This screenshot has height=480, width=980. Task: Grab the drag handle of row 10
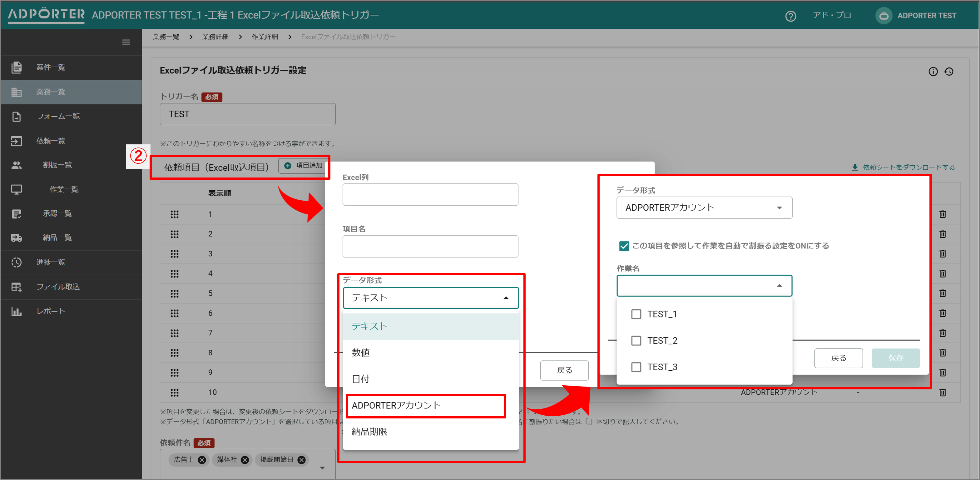[174, 392]
